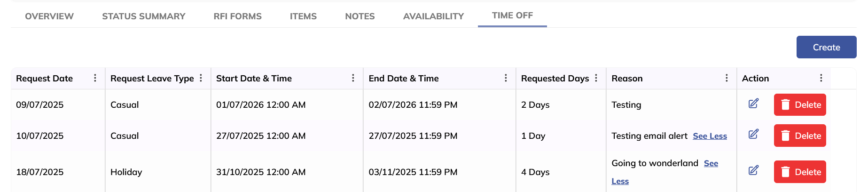This screenshot has height=192, width=868.
Task: Edit the Holiday time off entry
Action: 753,170
